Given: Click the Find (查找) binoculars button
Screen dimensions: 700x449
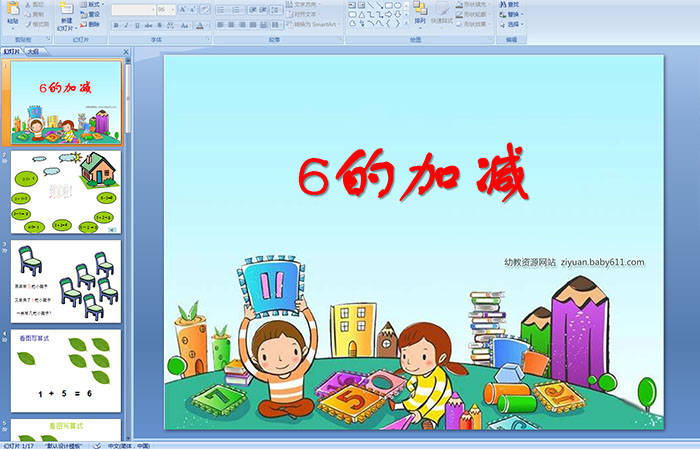Looking at the screenshot, I should click(509, 4).
